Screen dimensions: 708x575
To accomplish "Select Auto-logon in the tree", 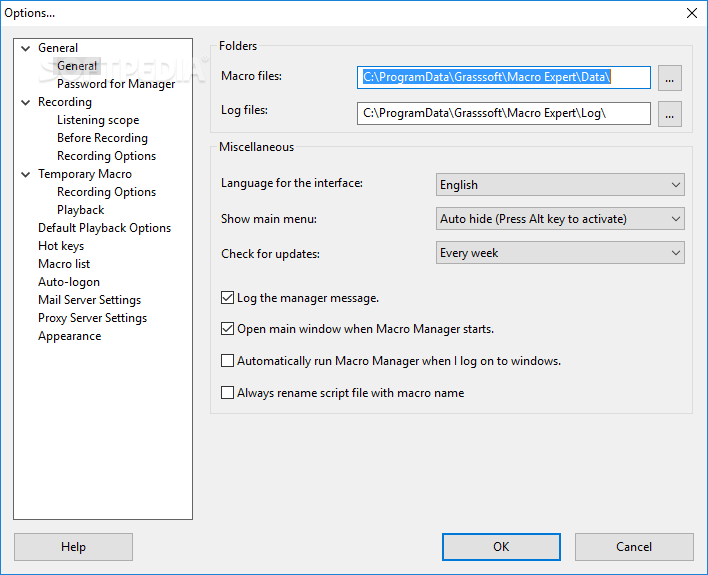I will click(69, 282).
